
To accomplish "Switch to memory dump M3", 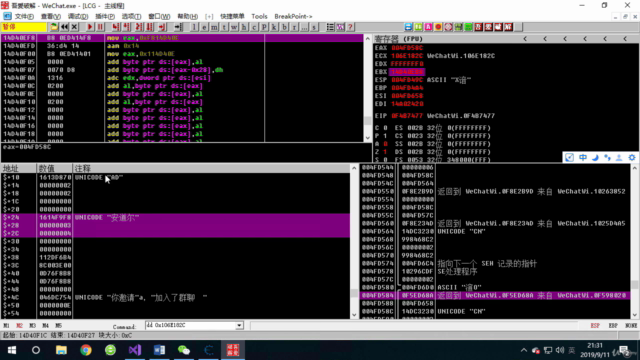I will coord(32,326).
